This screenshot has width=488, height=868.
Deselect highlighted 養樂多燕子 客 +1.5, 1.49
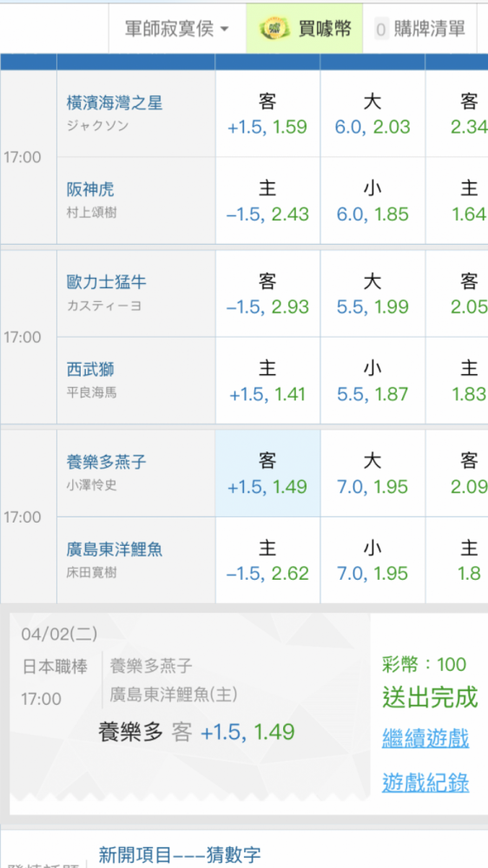[x=267, y=473]
